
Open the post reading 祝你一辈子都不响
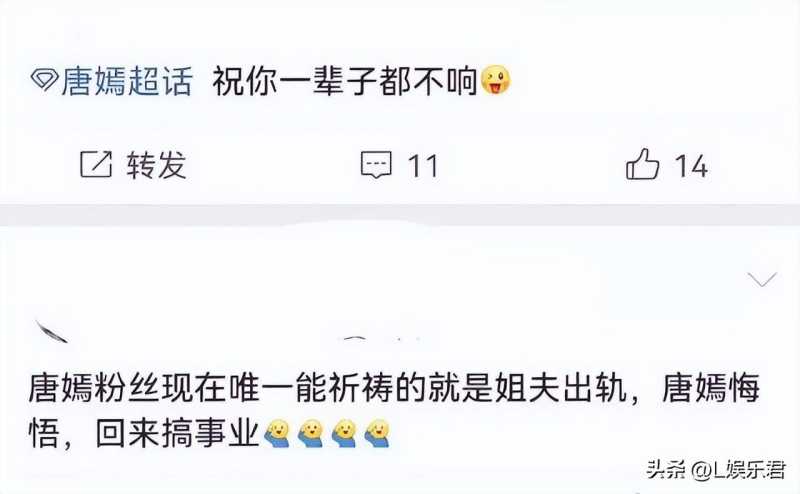point(345,81)
